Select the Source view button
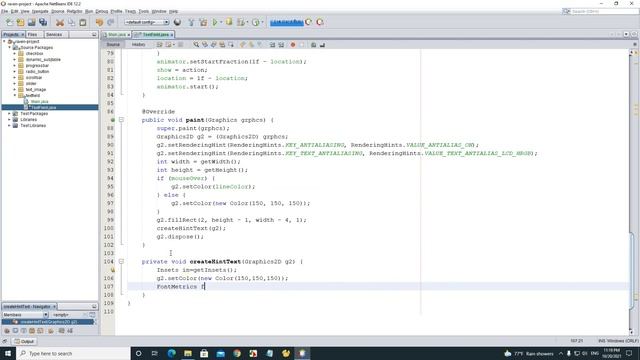 [113, 44]
